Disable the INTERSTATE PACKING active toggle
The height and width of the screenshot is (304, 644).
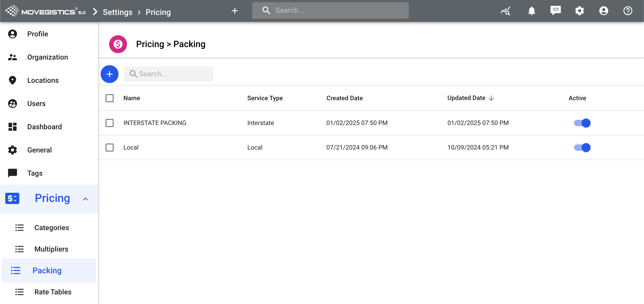point(582,123)
